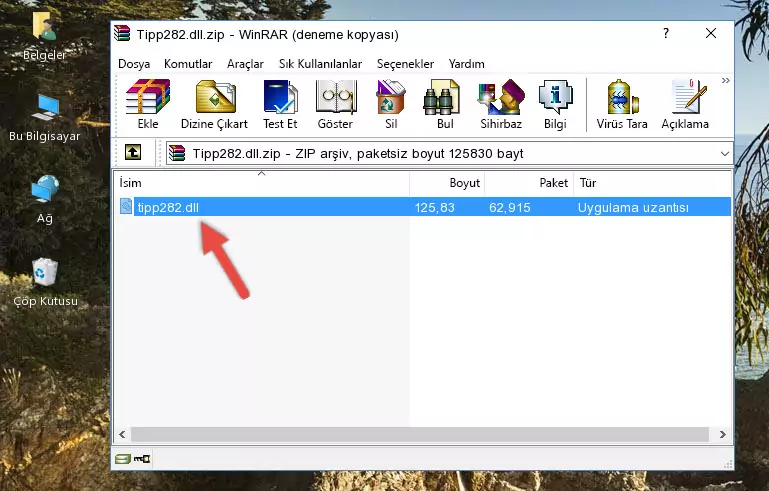Screen dimensions: 769x491
Task: Click the tipp282.dll file icon
Action: (x=126, y=207)
